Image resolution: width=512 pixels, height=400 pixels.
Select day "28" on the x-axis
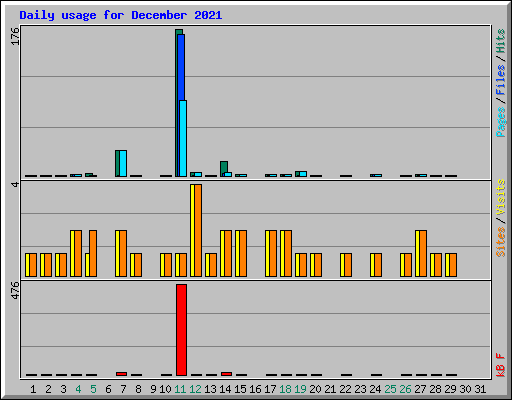(x=435, y=389)
